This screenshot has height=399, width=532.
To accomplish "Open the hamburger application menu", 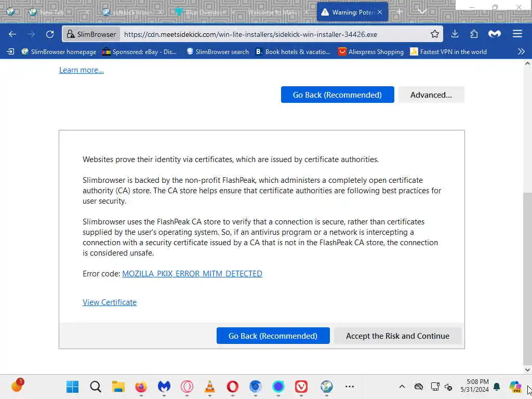I will (x=517, y=34).
